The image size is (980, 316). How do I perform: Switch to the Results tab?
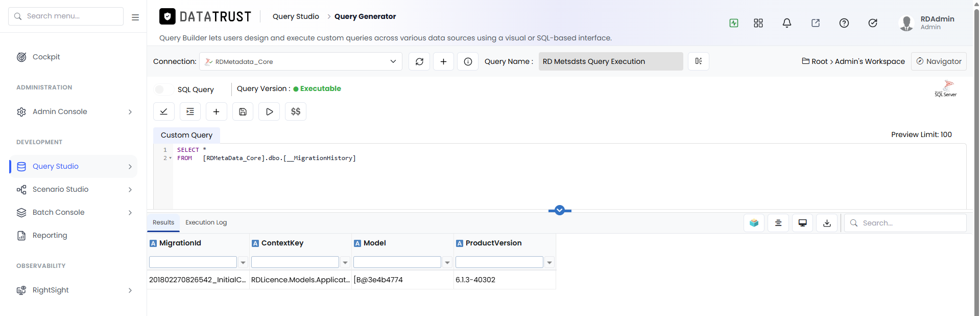tap(163, 222)
